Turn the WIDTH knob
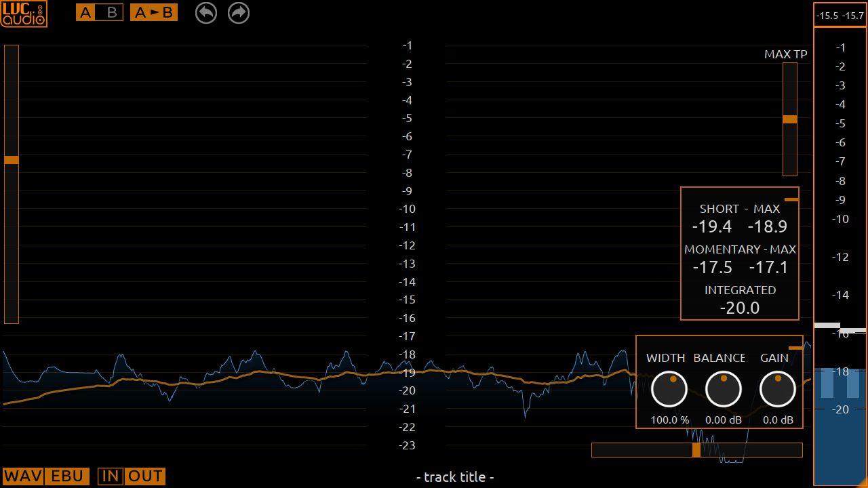The image size is (868, 488). (x=669, y=390)
